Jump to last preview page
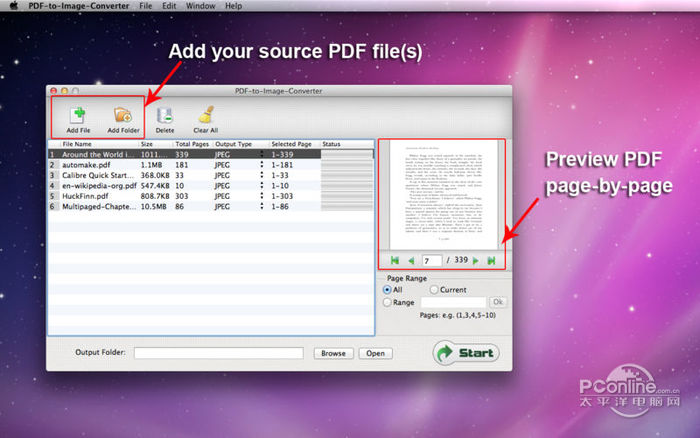Screen dimensions: 700x438 click(x=492, y=260)
